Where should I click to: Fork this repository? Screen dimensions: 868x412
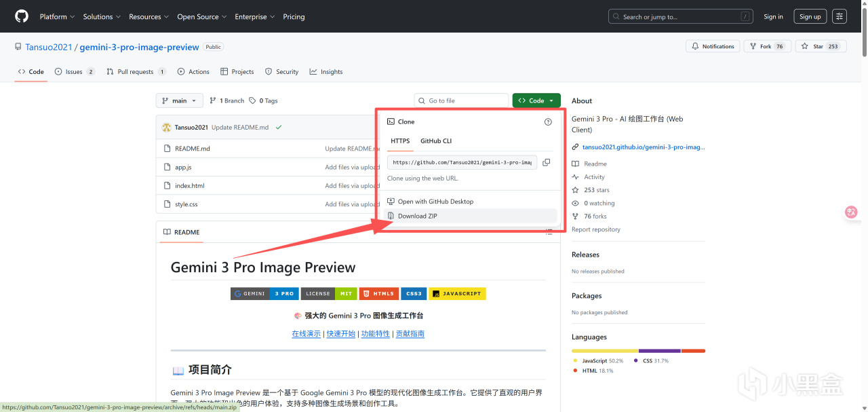click(767, 46)
